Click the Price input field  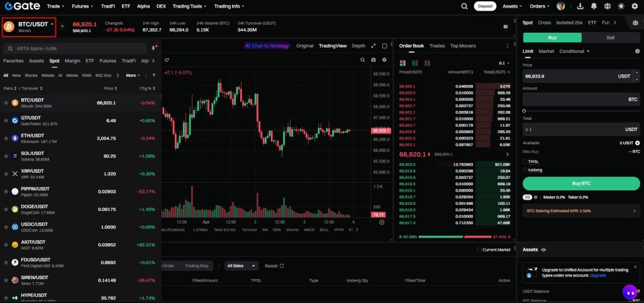coord(581,76)
